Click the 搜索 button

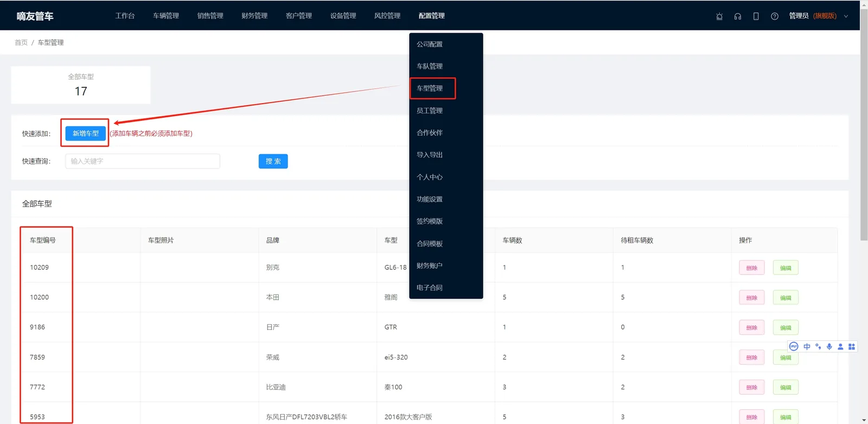273,161
